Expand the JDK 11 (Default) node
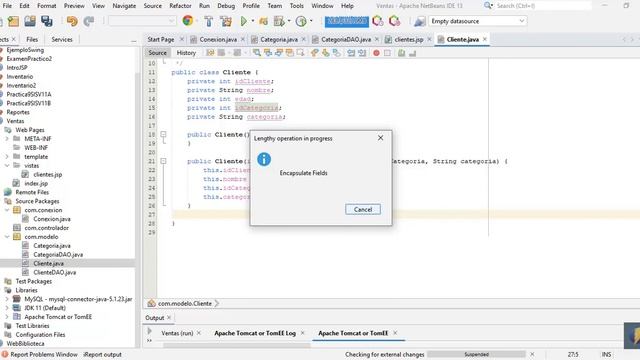 click(x=7, y=308)
